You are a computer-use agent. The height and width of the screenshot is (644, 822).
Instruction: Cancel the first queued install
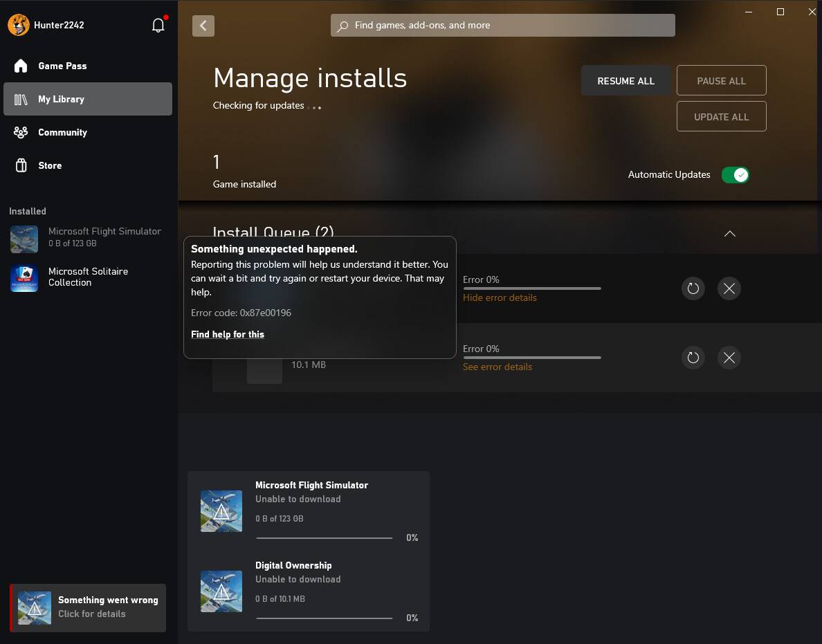coord(729,288)
